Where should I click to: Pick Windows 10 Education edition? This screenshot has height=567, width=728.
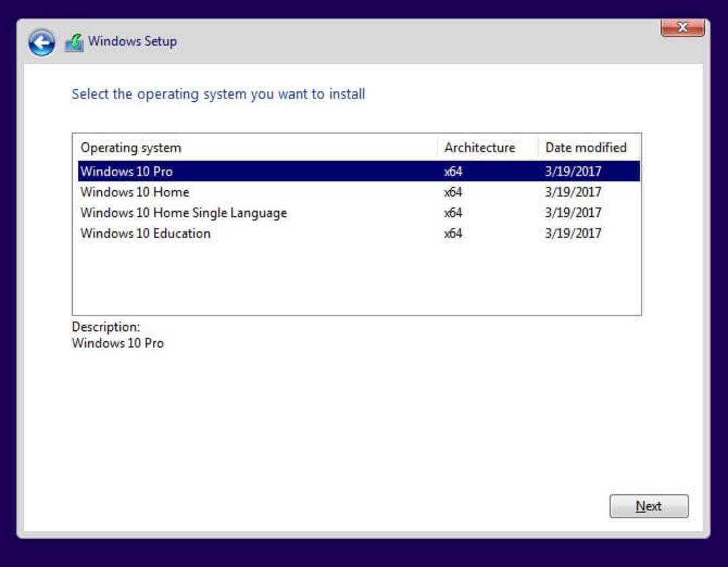tap(359, 233)
